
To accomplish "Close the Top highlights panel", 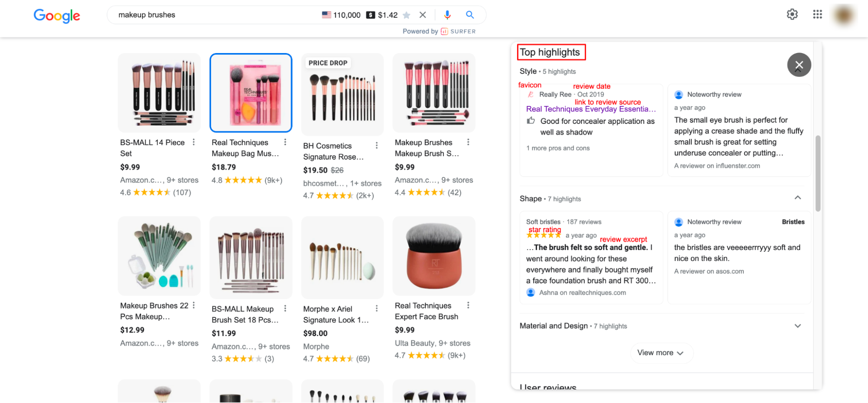I will click(x=799, y=64).
